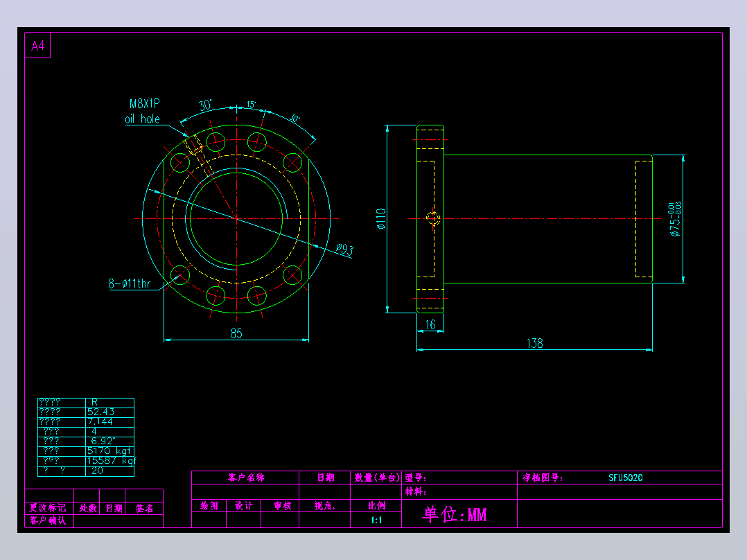Click the 1:1 scale value
The width and height of the screenshot is (747, 560).
tap(376, 520)
